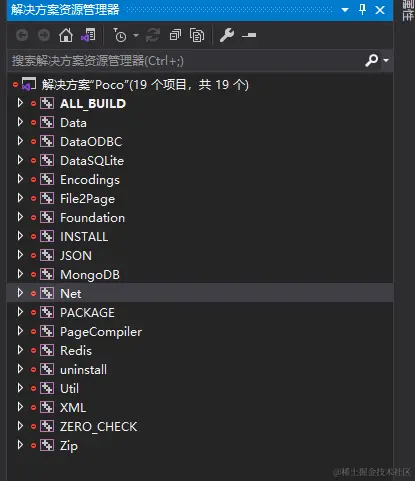Click the Encodings project icon
Image resolution: width=415 pixels, height=481 pixels.
click(x=47, y=179)
